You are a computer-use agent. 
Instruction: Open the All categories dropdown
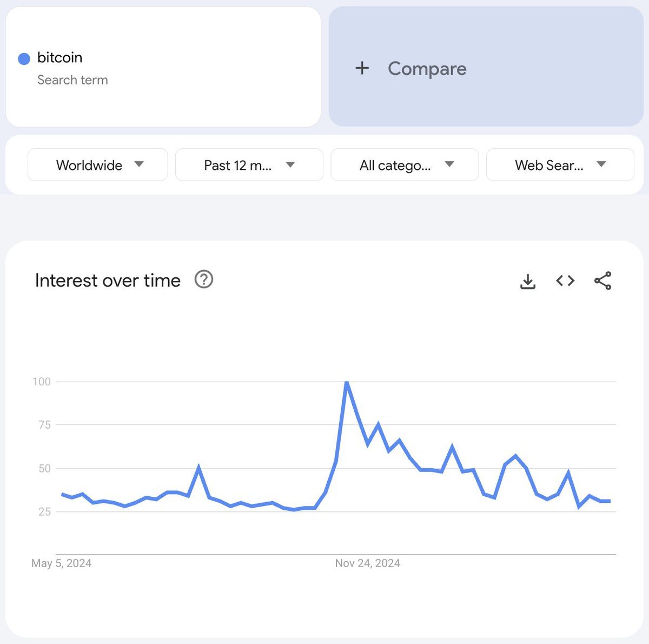[x=405, y=165]
